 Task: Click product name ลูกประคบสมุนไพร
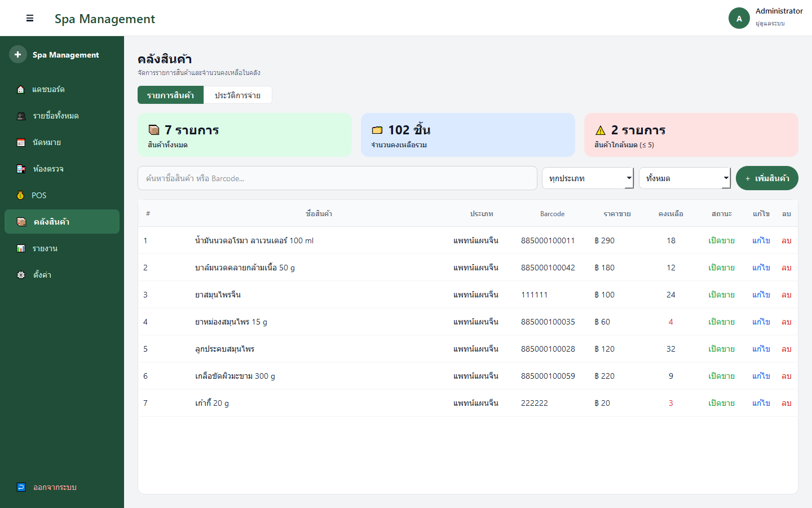(x=224, y=349)
